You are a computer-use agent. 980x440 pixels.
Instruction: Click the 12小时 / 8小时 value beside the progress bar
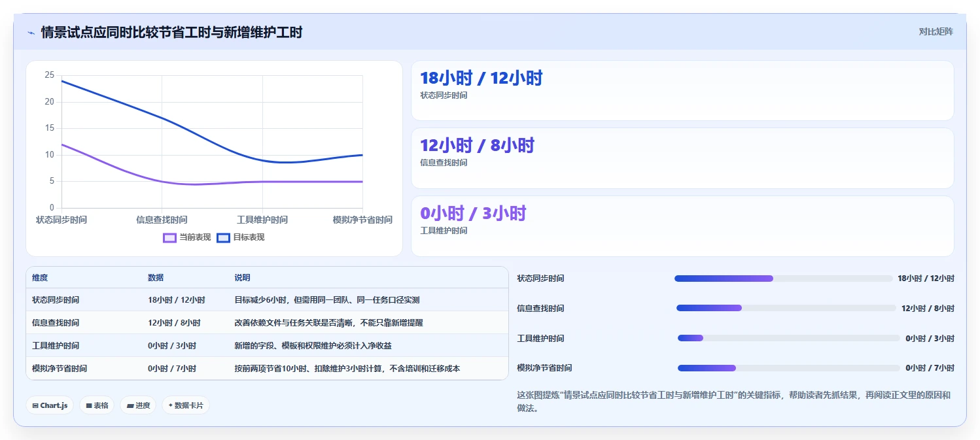coord(928,308)
